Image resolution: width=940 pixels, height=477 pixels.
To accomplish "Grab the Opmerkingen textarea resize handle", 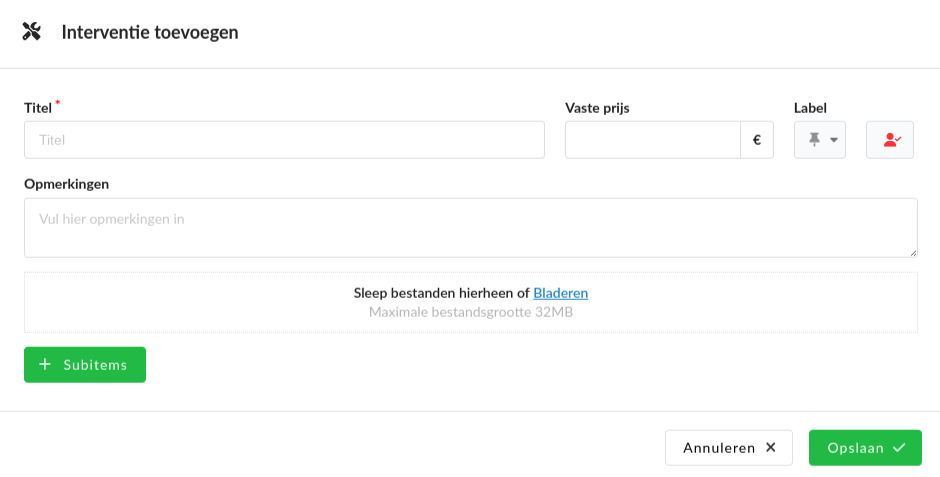I will 913,253.
